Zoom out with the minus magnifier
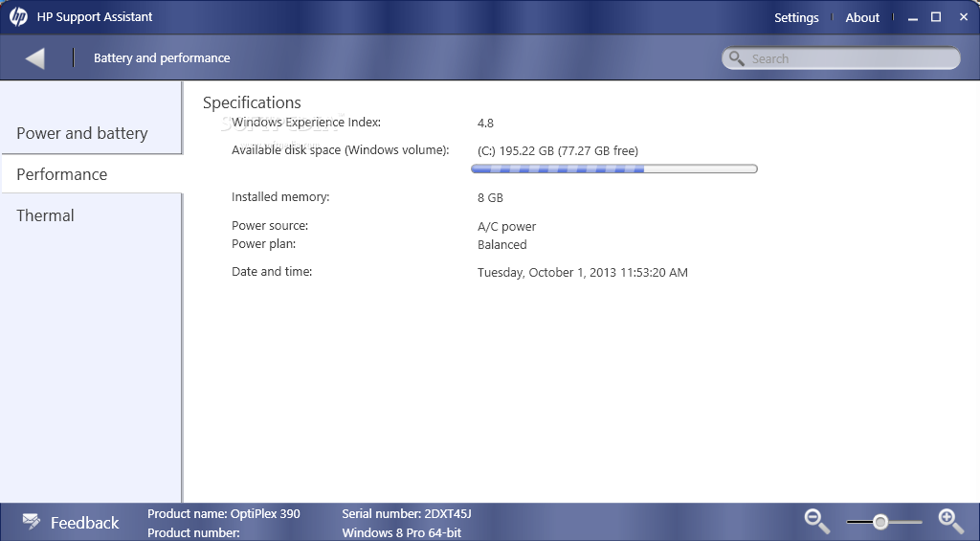This screenshot has width=980, height=541. tap(817, 521)
